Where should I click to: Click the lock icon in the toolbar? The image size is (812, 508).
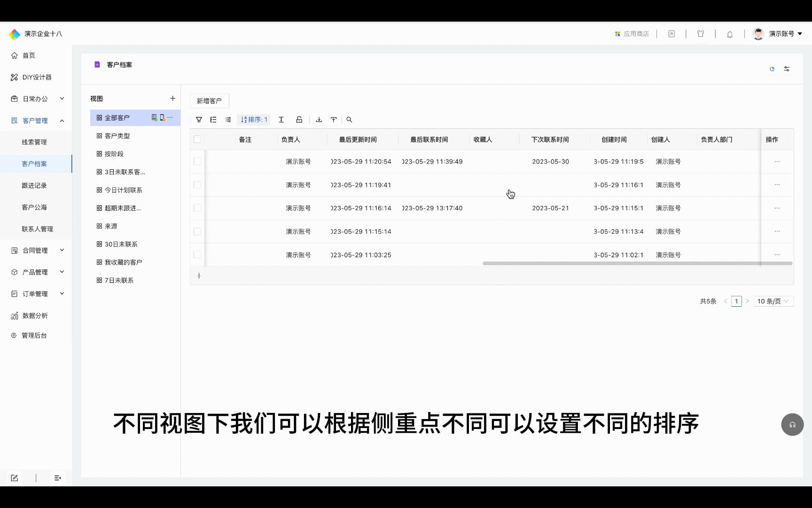pos(299,119)
